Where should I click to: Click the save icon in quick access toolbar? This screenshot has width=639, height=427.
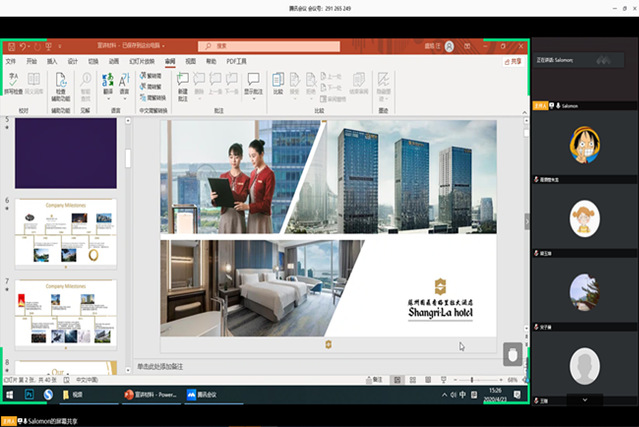click(10, 46)
